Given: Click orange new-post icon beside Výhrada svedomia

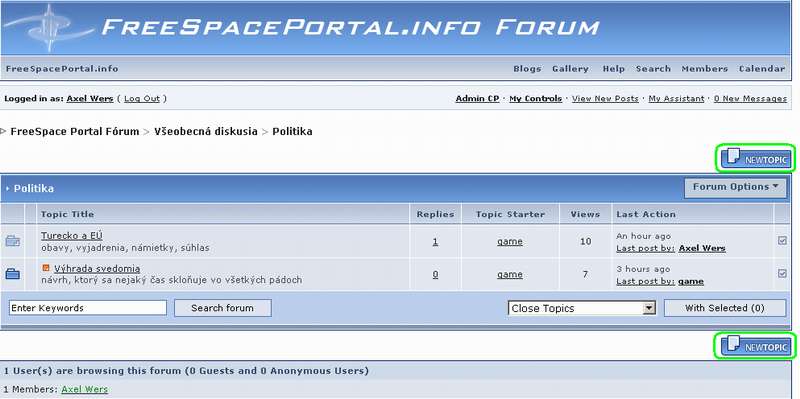Looking at the screenshot, I should 46,268.
